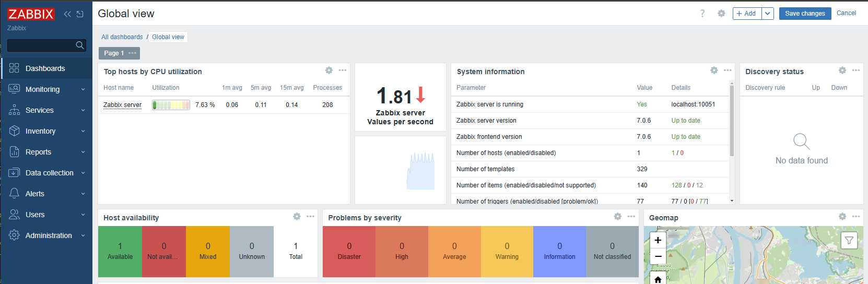868x284 pixels.
Task: Open the Reports menu section
Action: pos(46,152)
